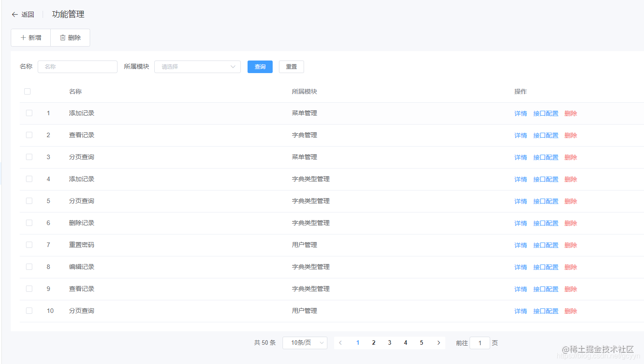Check the checkbox for row 4
The image size is (644, 364).
click(29, 179)
